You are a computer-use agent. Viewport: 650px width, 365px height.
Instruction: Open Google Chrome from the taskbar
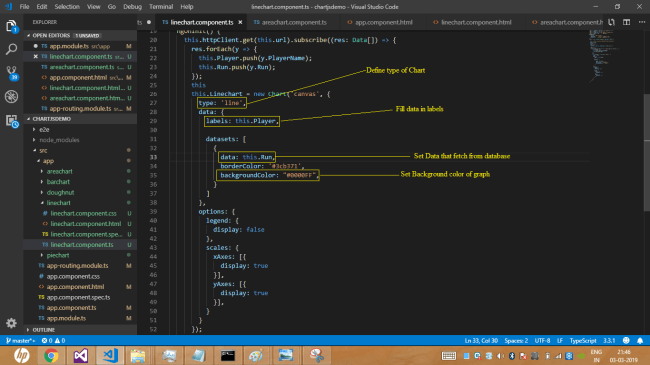click(51, 355)
